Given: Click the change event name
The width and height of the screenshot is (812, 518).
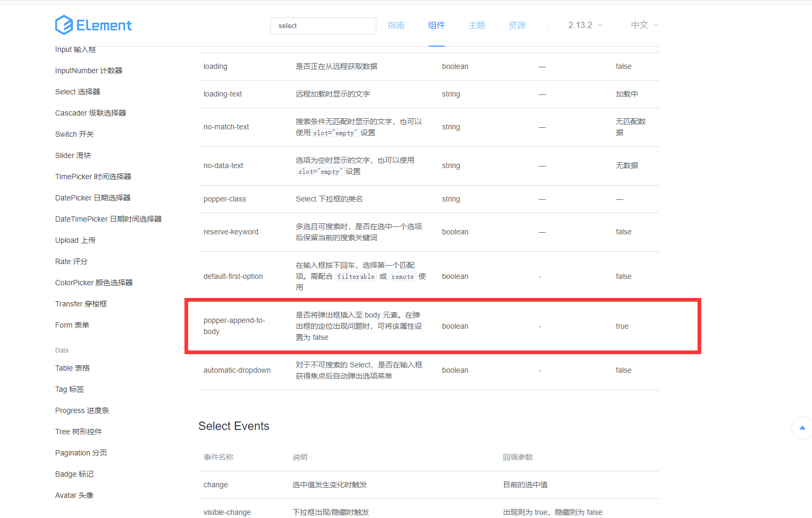Looking at the screenshot, I should (216, 485).
